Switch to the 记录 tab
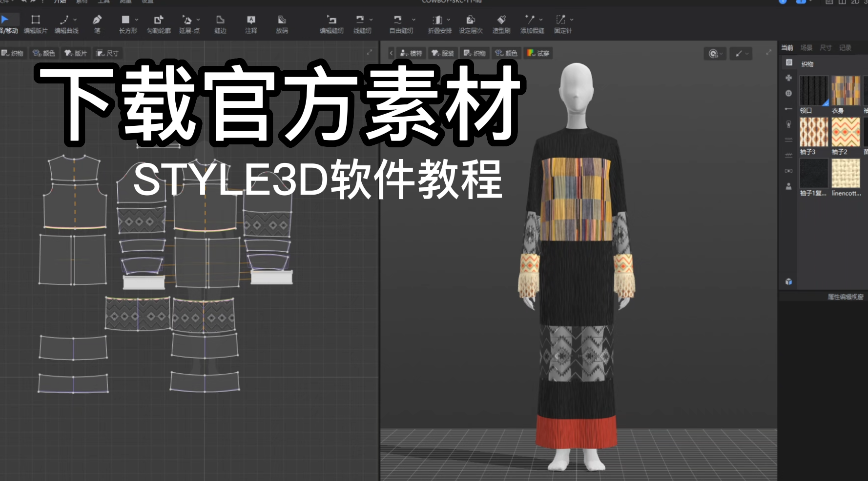This screenshot has width=868, height=481. pos(845,48)
